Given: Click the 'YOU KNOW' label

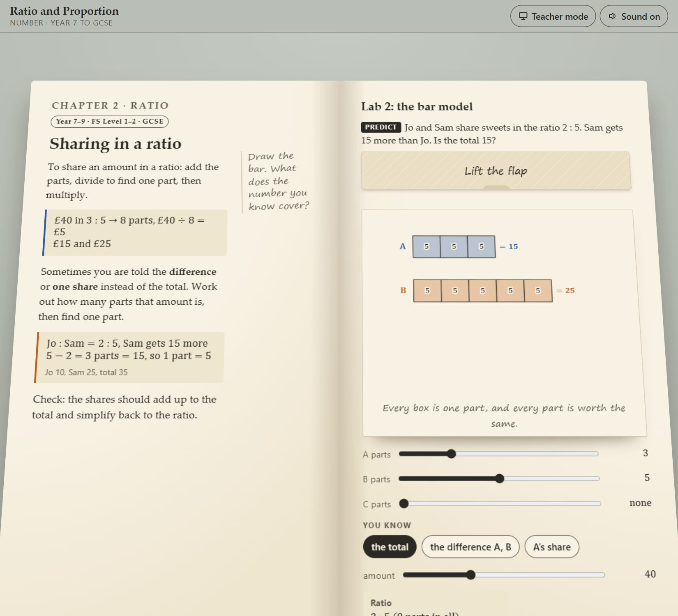Looking at the screenshot, I should point(387,525).
